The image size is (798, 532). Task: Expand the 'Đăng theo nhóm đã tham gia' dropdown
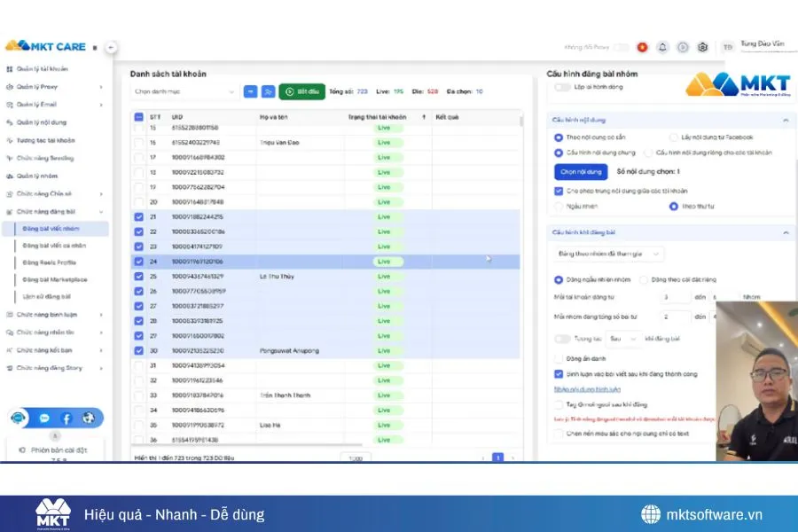[x=610, y=254]
